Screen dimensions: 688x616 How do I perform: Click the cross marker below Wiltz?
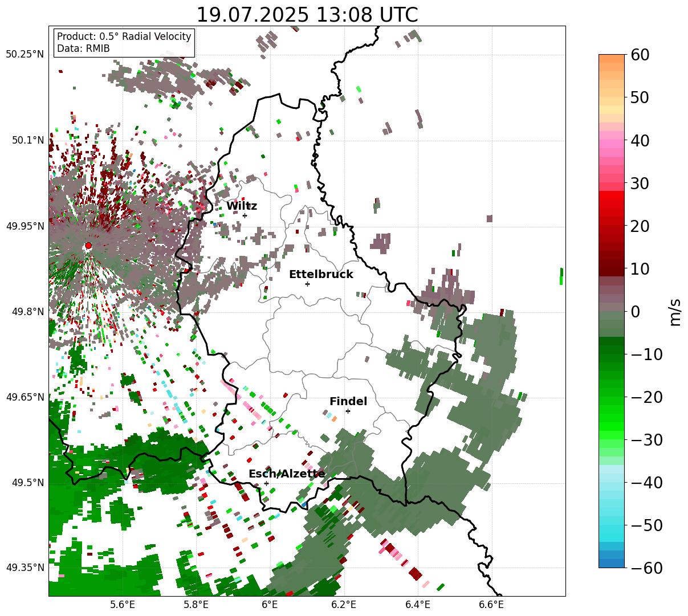pos(245,215)
